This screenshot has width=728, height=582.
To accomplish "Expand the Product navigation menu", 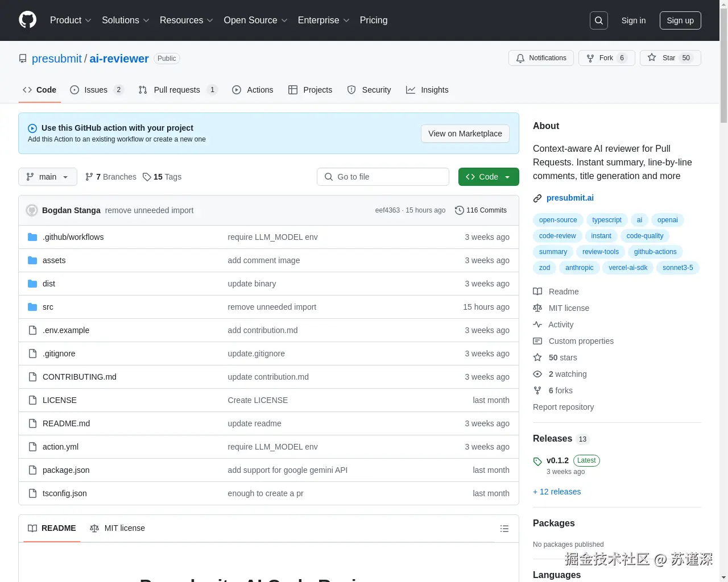I will pos(70,20).
